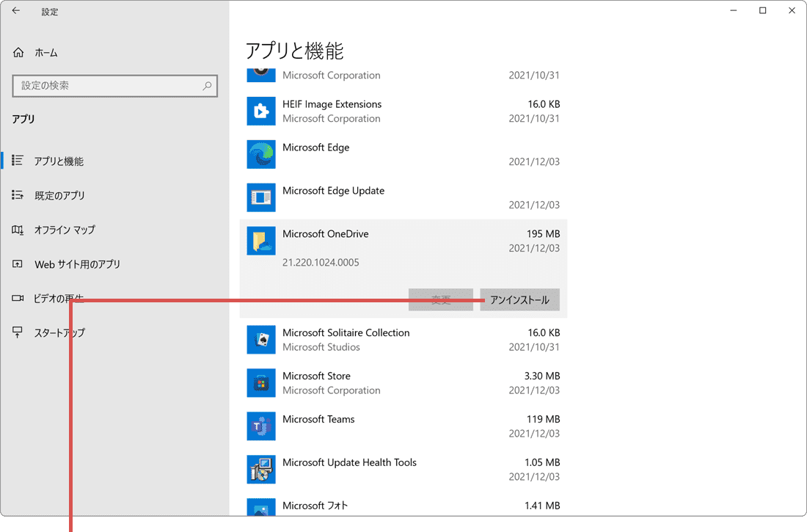807x532 pixels.
Task: Click the Microsoft Solitaire Collection icon
Action: [x=261, y=340]
